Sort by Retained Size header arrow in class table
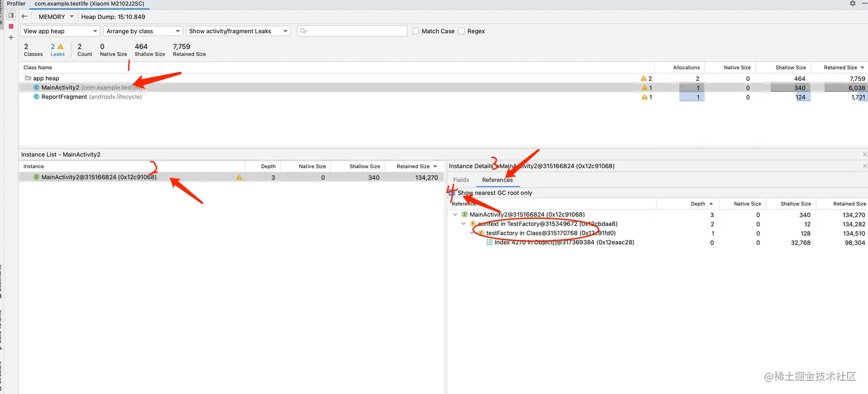 [x=862, y=68]
